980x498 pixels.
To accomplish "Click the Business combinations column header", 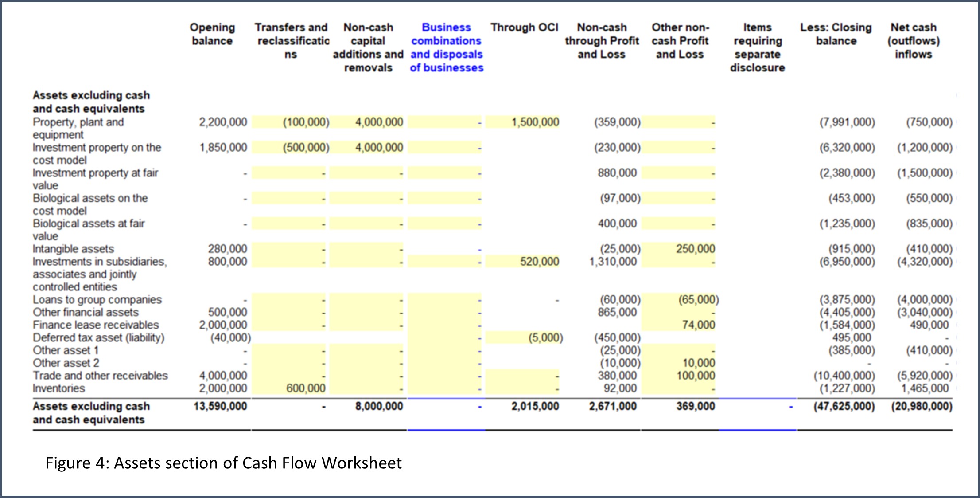I will pyautogui.click(x=446, y=47).
